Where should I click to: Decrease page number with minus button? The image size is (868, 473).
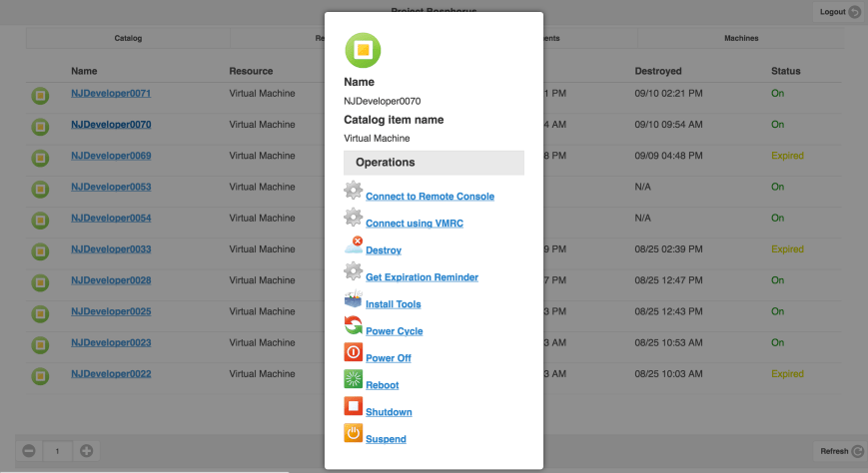coord(29,451)
